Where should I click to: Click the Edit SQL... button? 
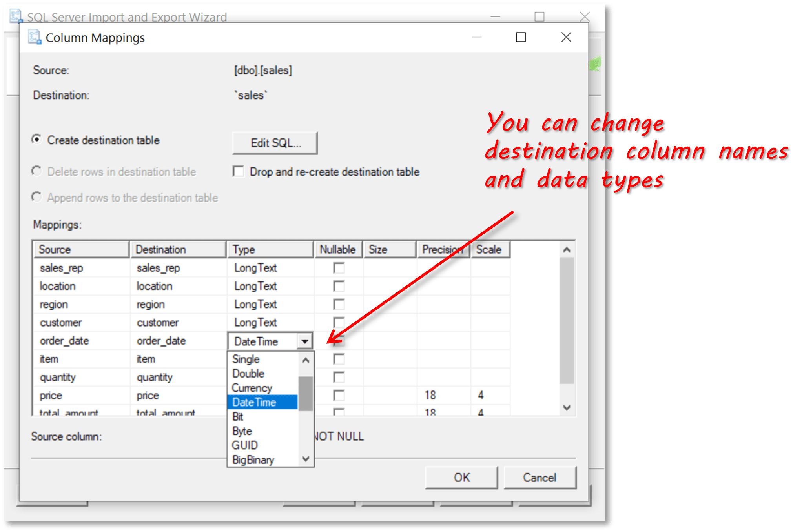click(x=275, y=143)
